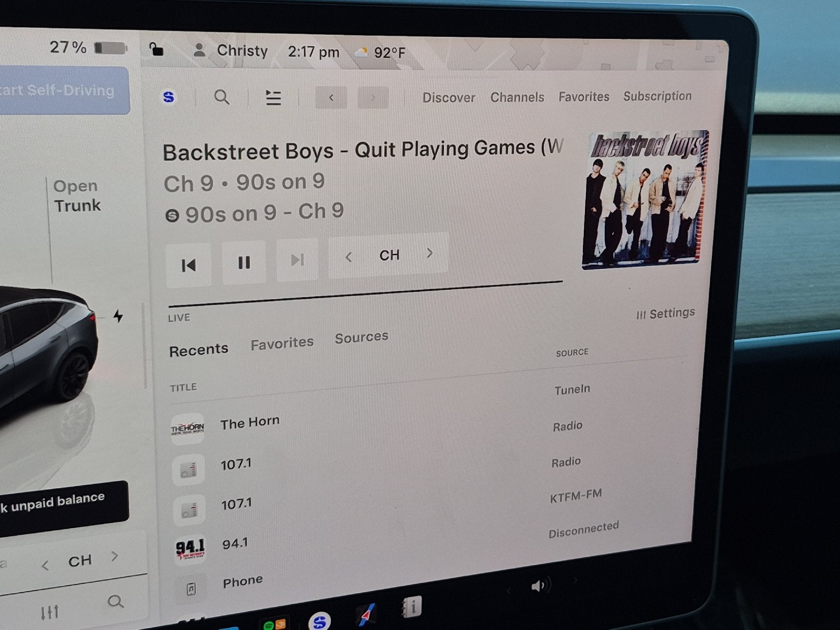Select the Favorites tab next to Recents
Image resolution: width=840 pixels, height=630 pixels.
point(282,343)
